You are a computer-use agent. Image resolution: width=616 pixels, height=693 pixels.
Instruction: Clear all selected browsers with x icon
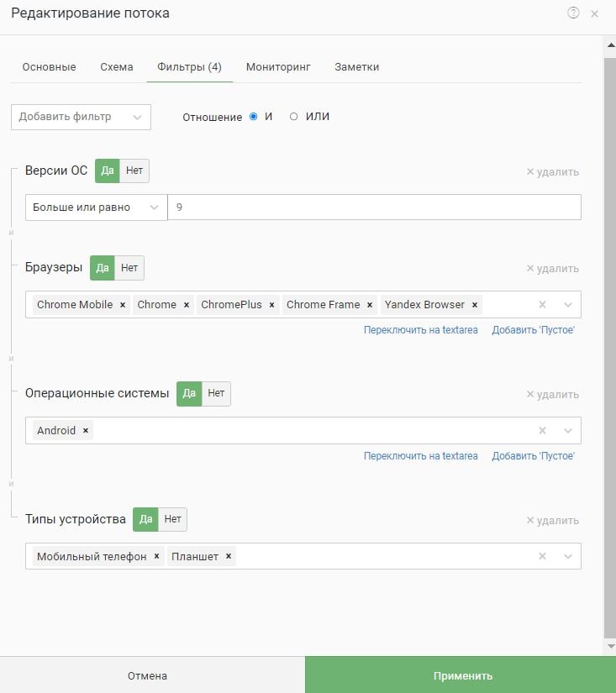pos(543,305)
